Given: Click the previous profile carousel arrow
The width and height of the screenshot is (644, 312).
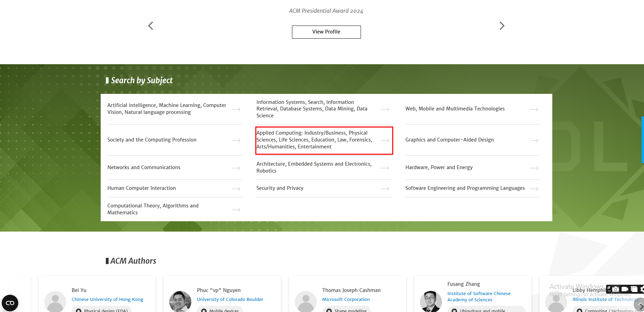Looking at the screenshot, I should coord(151,26).
